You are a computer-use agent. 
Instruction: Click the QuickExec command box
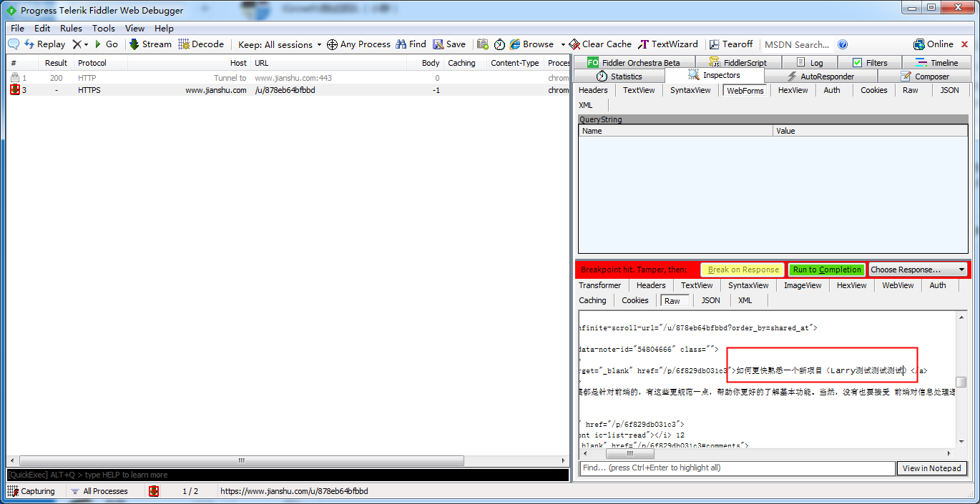tap(288, 475)
